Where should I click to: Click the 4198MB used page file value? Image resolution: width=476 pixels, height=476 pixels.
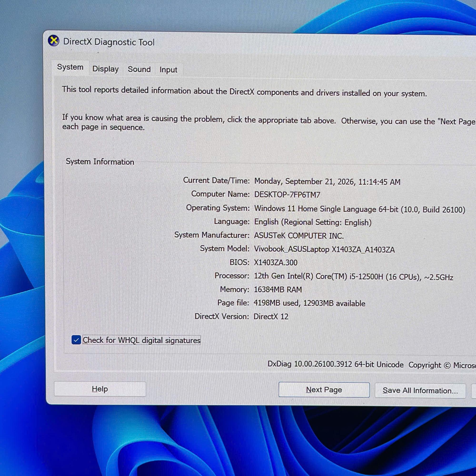(309, 303)
